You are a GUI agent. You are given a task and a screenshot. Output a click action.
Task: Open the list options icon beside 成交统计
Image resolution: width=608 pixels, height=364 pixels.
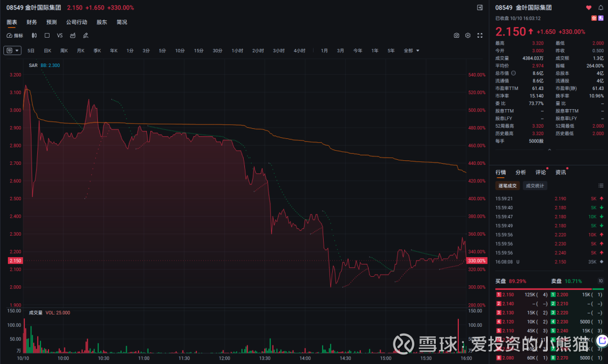click(601, 186)
